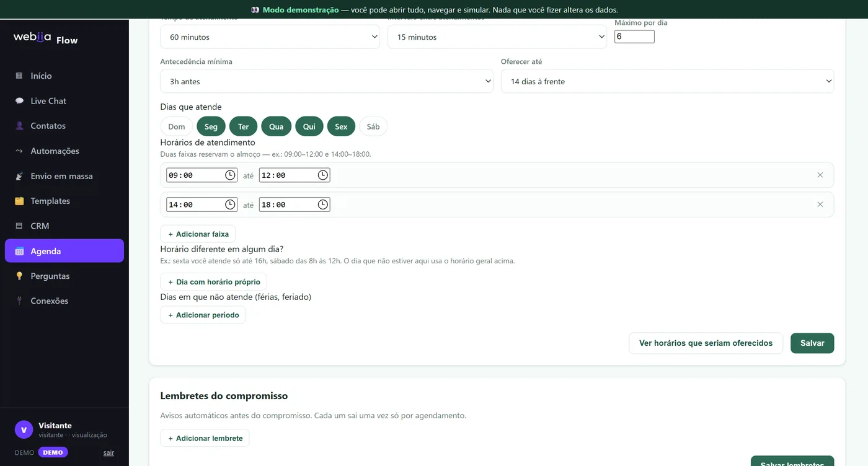Image resolution: width=868 pixels, height=466 pixels.
Task: Click Adicionar faixa button
Action: (198, 234)
